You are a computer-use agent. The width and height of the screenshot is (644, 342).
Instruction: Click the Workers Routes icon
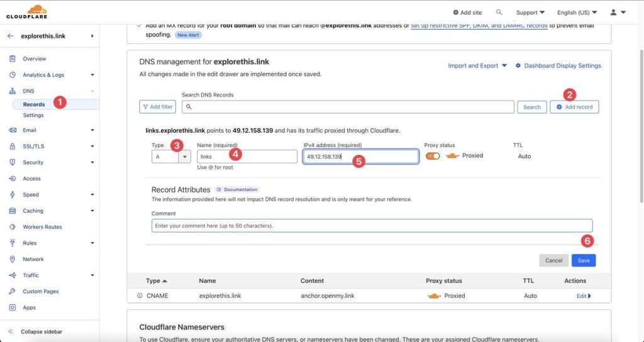click(13, 226)
